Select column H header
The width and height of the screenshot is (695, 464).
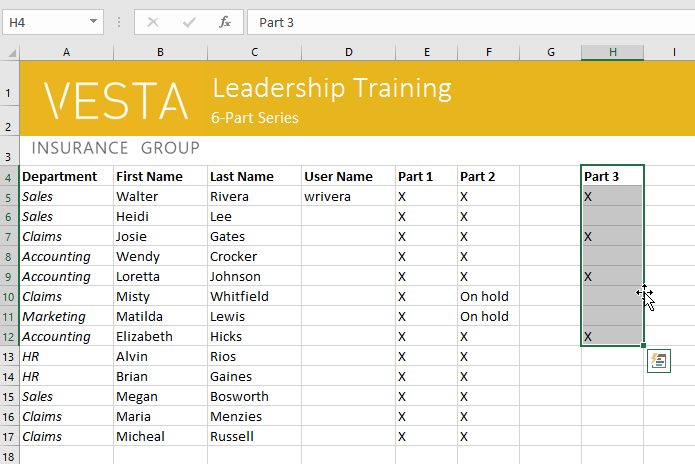pos(612,52)
